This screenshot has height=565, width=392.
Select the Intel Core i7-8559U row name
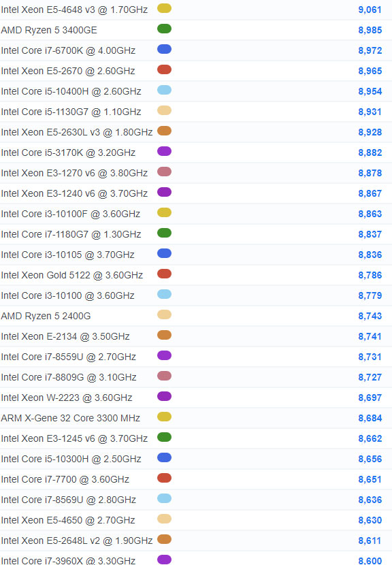69,357
